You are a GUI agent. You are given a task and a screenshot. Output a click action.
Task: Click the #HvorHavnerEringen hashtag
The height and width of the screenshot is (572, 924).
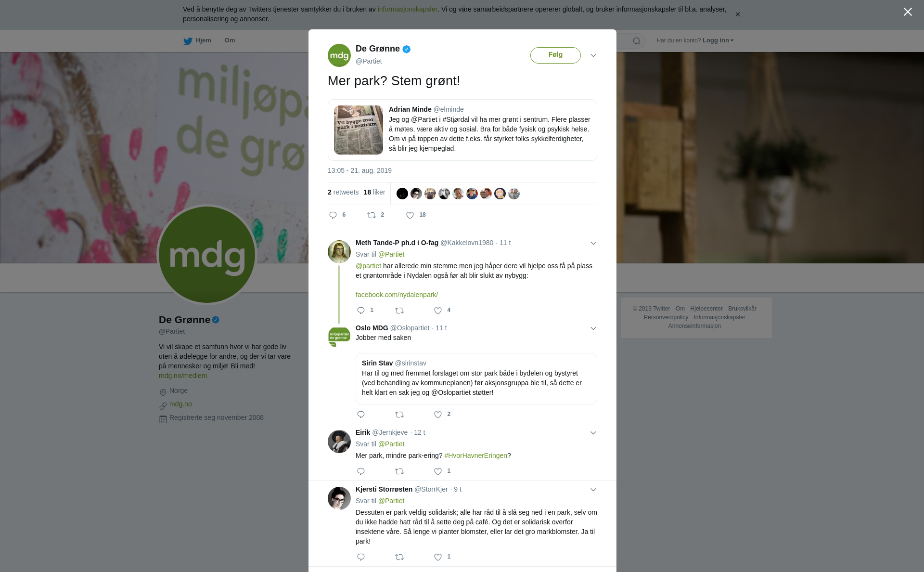coord(475,455)
